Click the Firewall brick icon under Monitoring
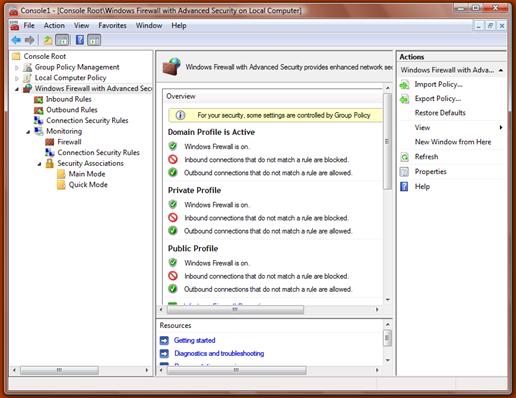 (50, 142)
